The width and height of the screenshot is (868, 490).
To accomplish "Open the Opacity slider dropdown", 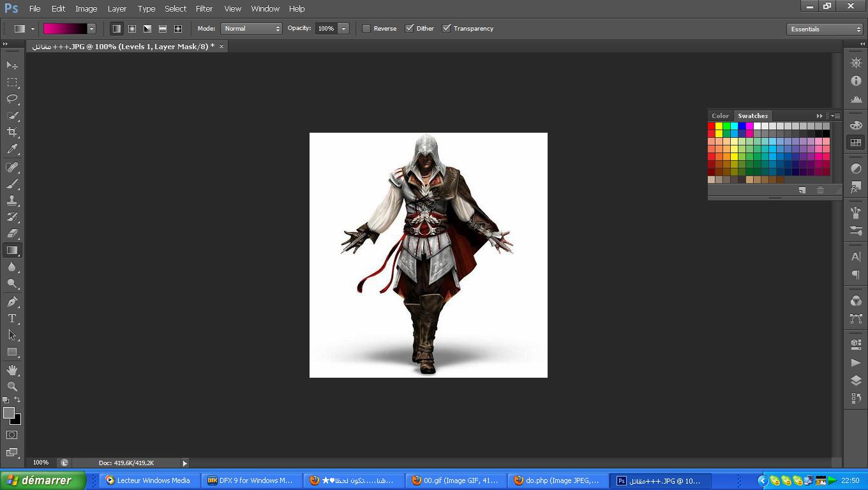I will 343,29.
